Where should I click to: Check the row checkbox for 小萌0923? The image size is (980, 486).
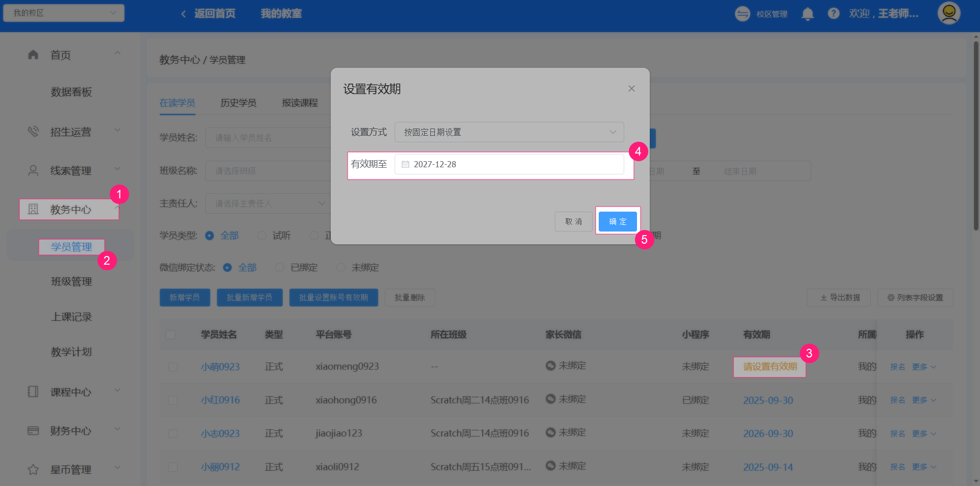[x=173, y=366]
